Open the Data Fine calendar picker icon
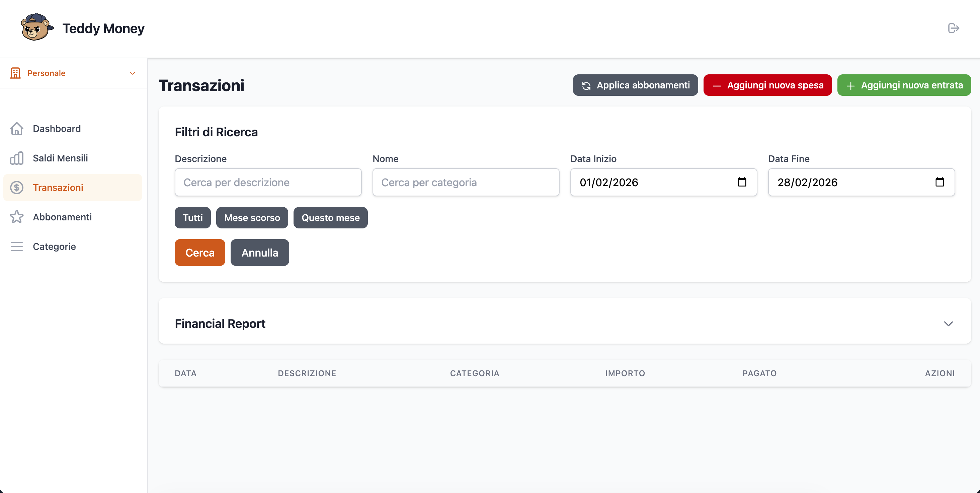 939,182
